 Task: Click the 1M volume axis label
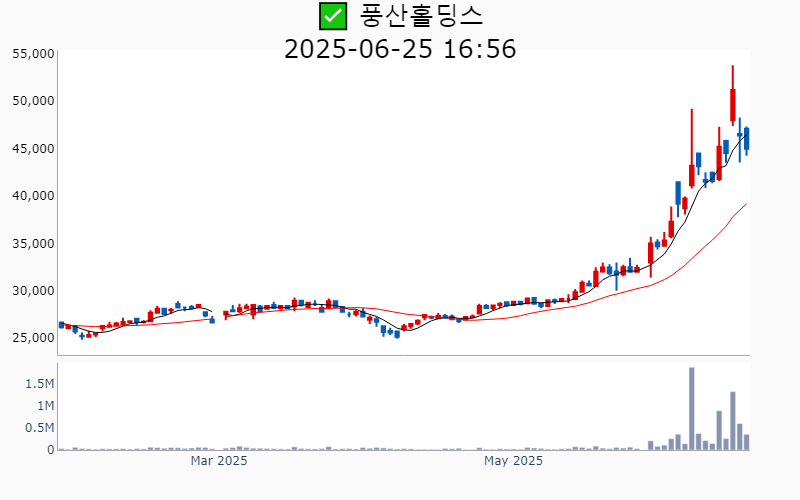click(45, 406)
